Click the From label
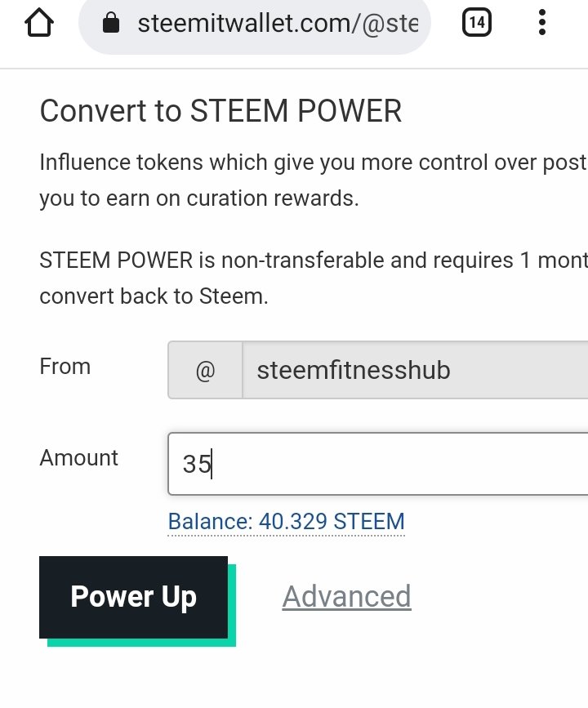Screen dimensions: 588x708 coord(65,366)
